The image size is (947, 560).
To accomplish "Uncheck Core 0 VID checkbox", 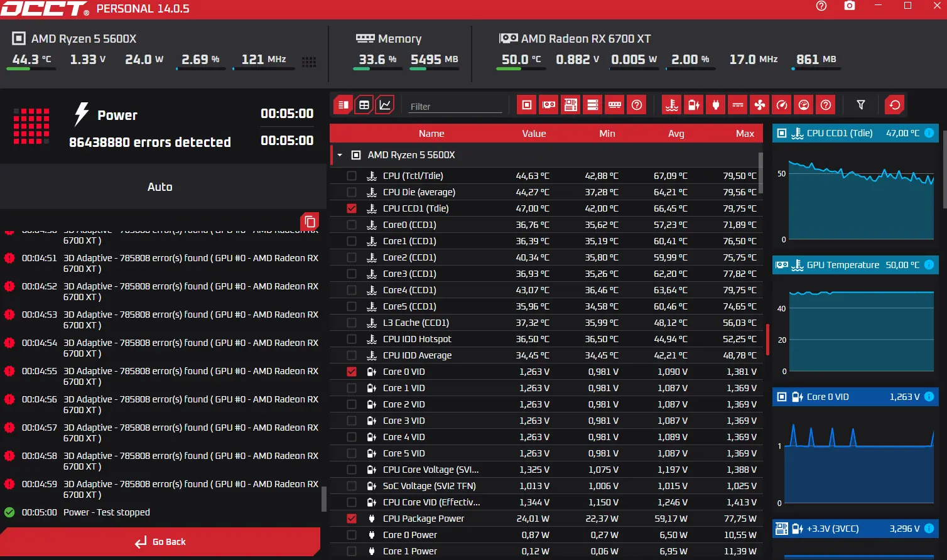I will (352, 372).
